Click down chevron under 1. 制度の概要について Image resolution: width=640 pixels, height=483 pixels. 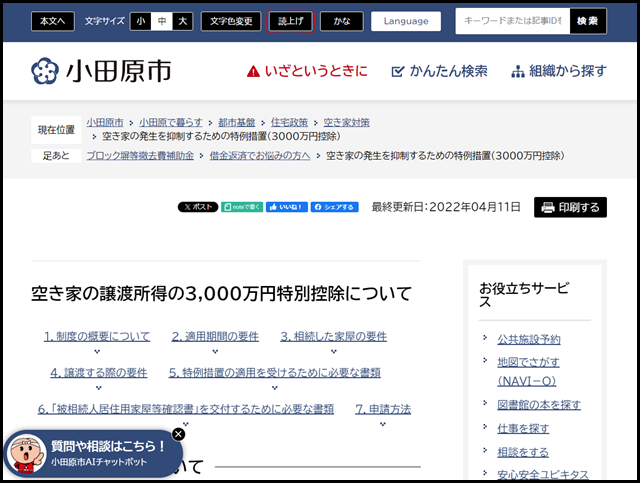click(97, 352)
